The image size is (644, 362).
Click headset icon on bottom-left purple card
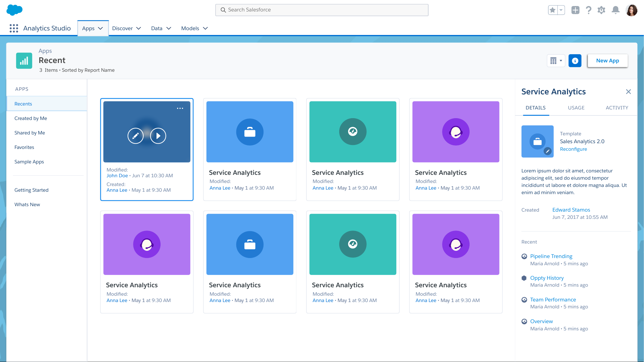point(147,244)
